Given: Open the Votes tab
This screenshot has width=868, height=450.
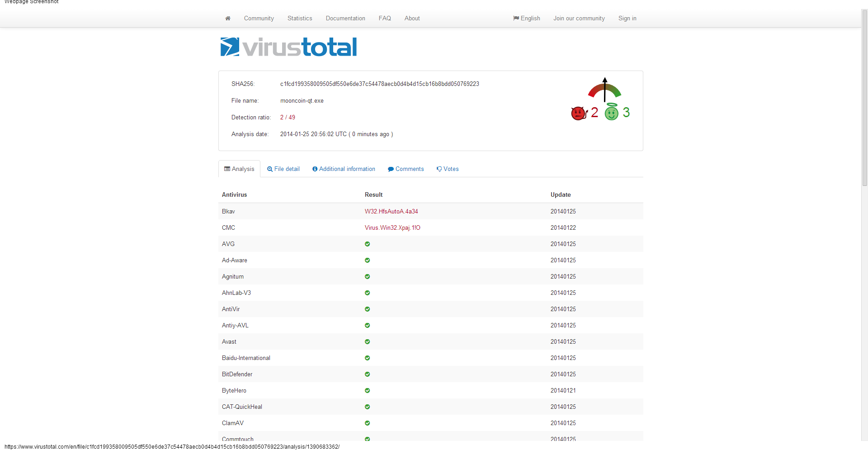Looking at the screenshot, I should (x=448, y=169).
